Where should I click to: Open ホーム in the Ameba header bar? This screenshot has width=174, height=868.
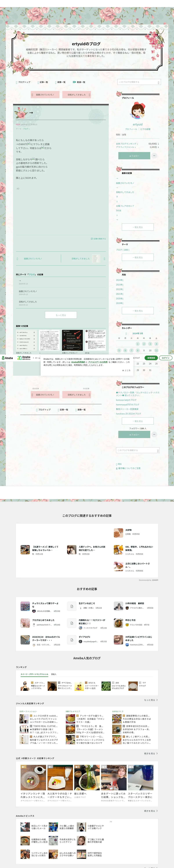pos(37,358)
